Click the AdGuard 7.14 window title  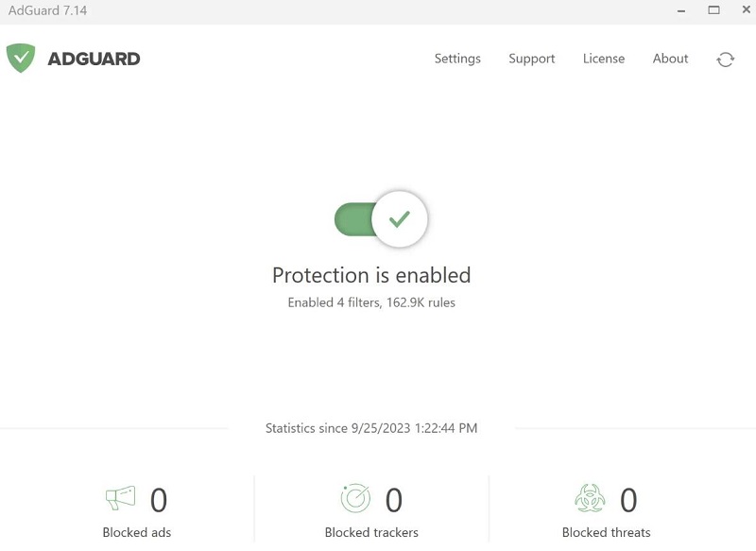click(x=48, y=10)
